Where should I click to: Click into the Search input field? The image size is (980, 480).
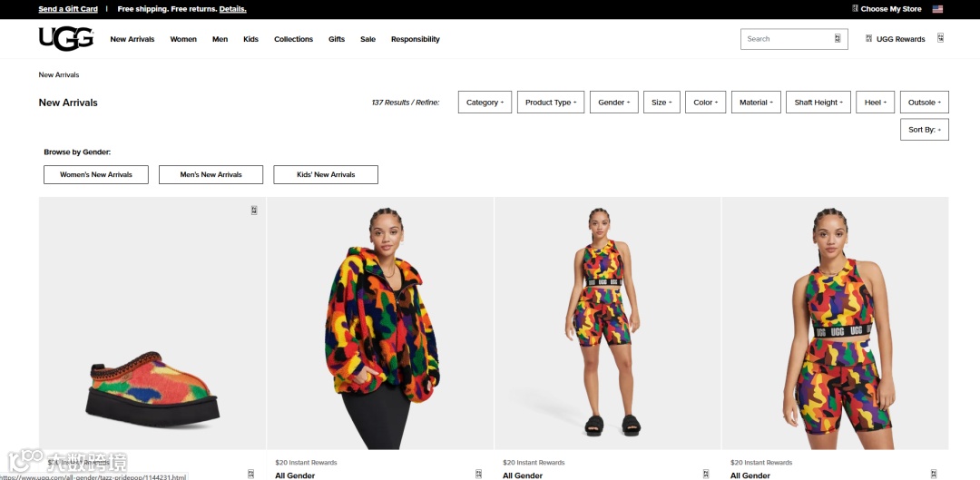786,39
